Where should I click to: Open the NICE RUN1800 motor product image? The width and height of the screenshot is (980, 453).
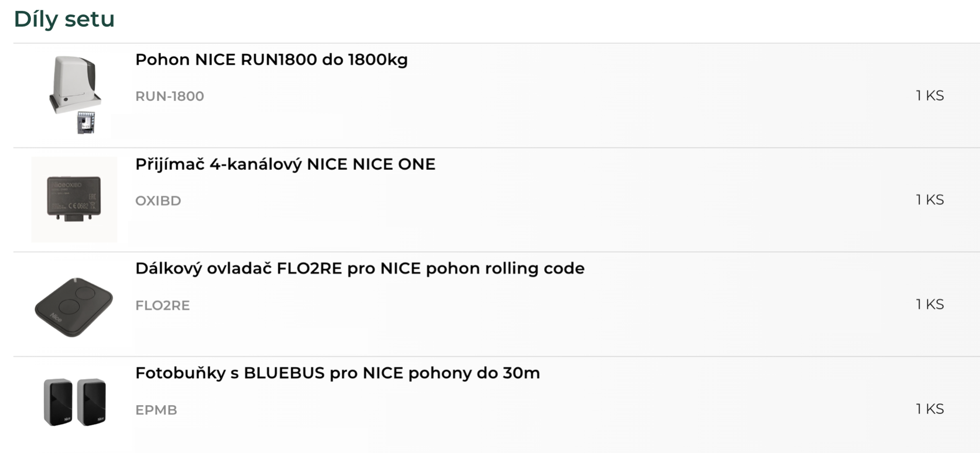(x=74, y=95)
